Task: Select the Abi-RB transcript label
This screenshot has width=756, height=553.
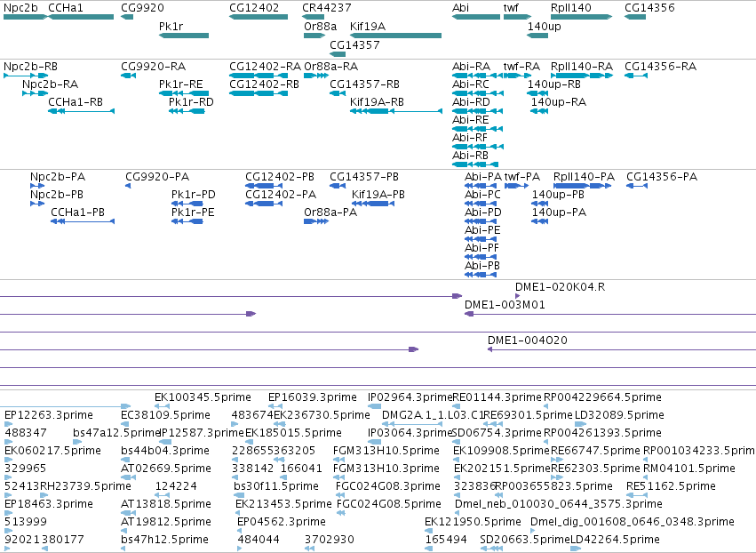Action: [x=470, y=156]
